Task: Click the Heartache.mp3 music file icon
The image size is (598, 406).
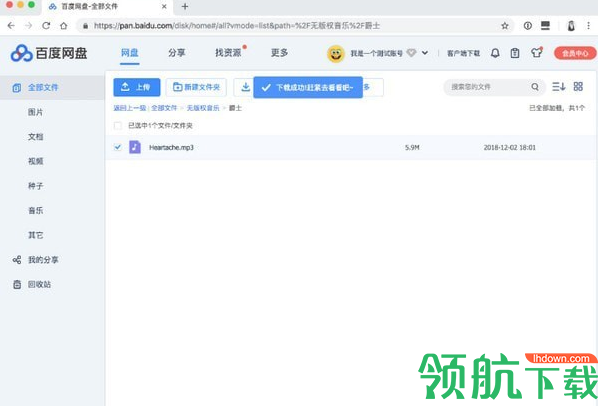Action: (135, 147)
